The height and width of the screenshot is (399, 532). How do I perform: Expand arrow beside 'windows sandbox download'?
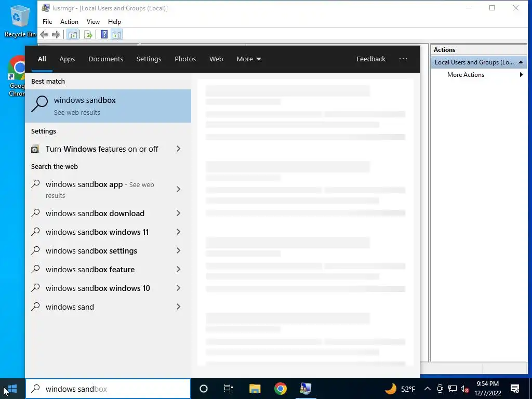pyautogui.click(x=179, y=214)
